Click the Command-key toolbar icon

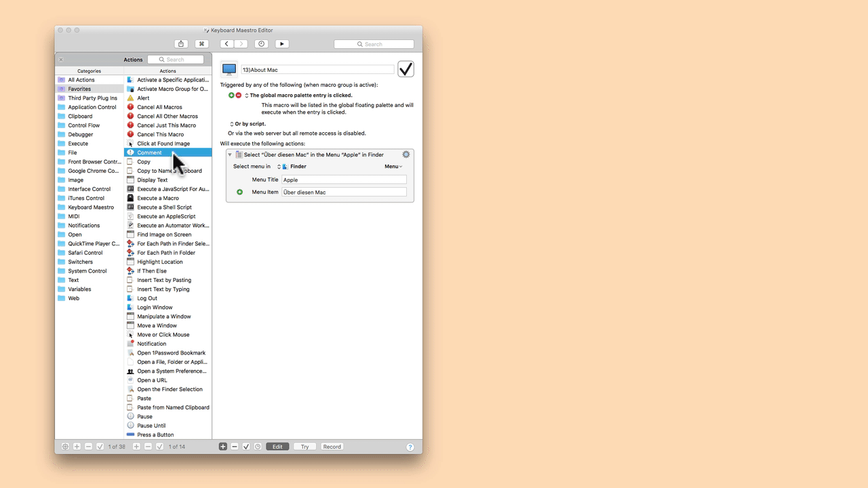click(201, 44)
